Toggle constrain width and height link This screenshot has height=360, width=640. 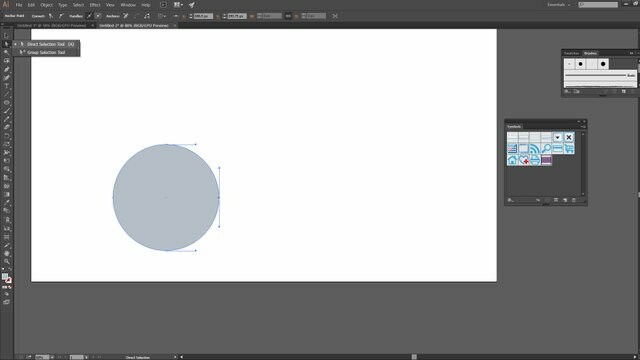coord(288,16)
